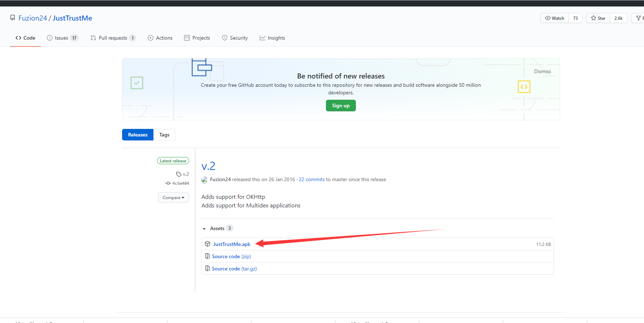Download the JustTrustMe.apk file
The image size is (644, 323).
point(232,244)
